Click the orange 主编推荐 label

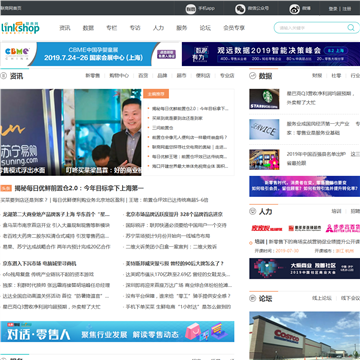(156, 94)
